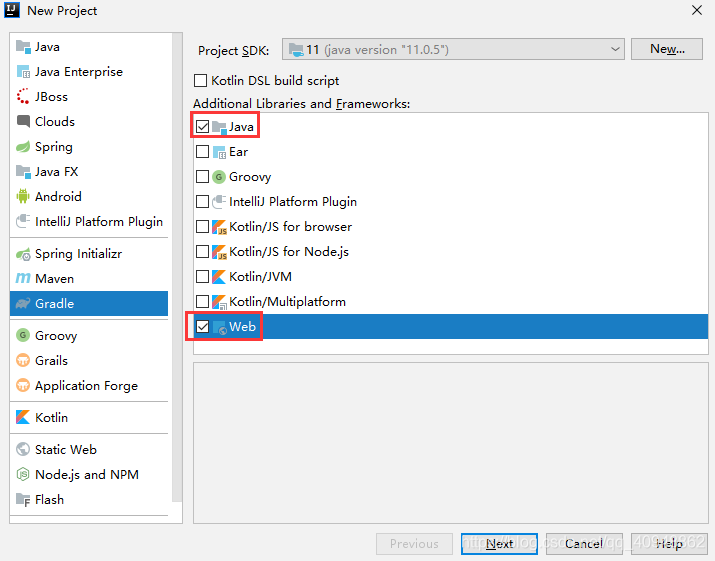
Task: Click the Ear framework icon
Action: [219, 152]
